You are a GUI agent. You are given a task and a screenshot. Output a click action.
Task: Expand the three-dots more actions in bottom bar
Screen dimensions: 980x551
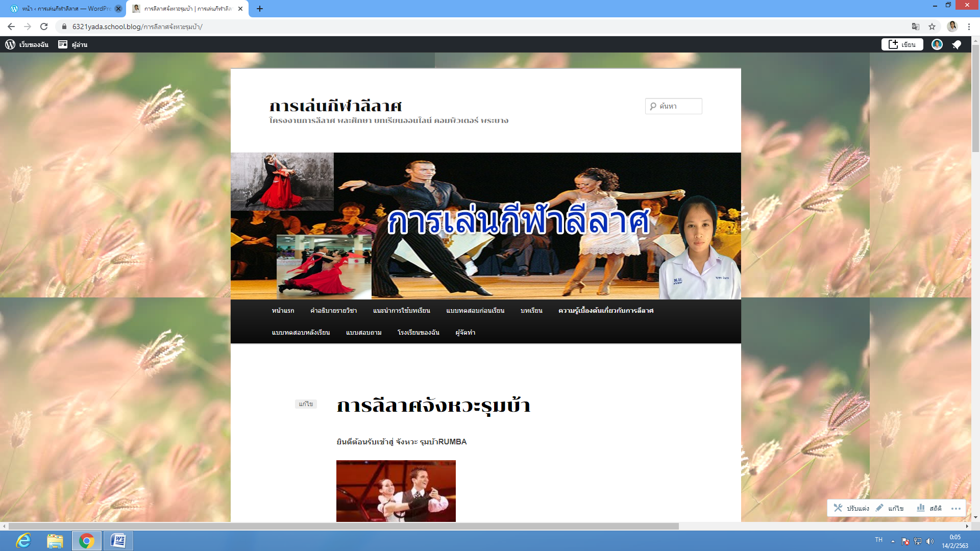pyautogui.click(x=955, y=508)
